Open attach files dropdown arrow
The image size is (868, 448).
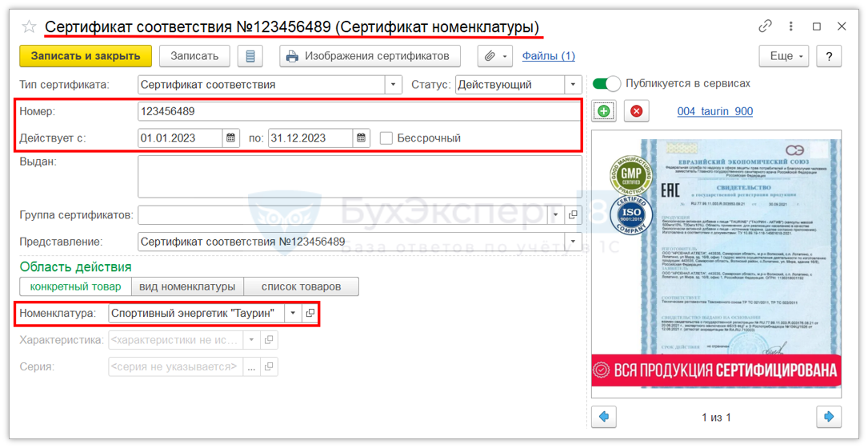(505, 56)
